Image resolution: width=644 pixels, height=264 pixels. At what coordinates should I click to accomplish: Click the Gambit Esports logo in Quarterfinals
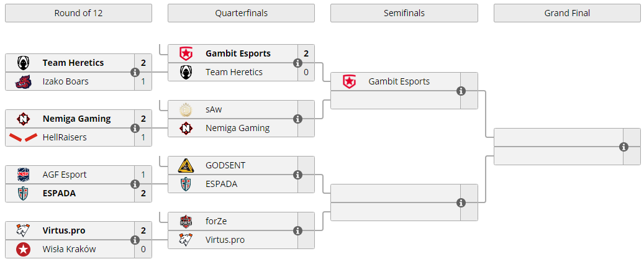[x=186, y=53]
